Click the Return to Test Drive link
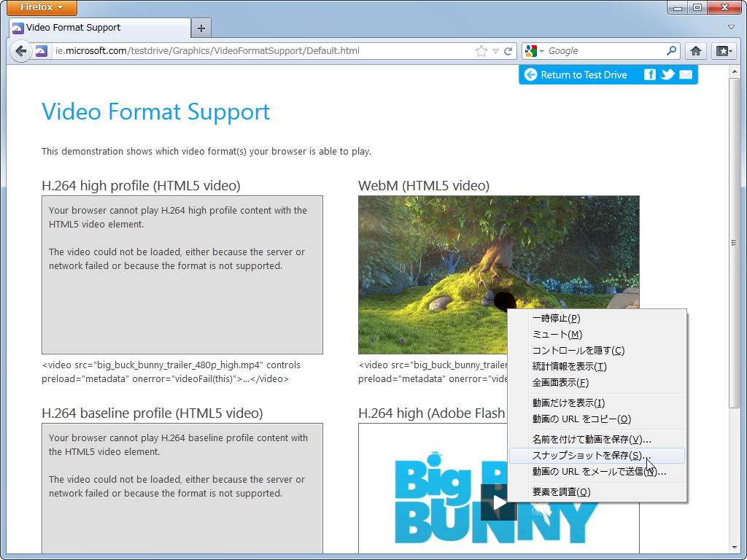 [x=584, y=74]
